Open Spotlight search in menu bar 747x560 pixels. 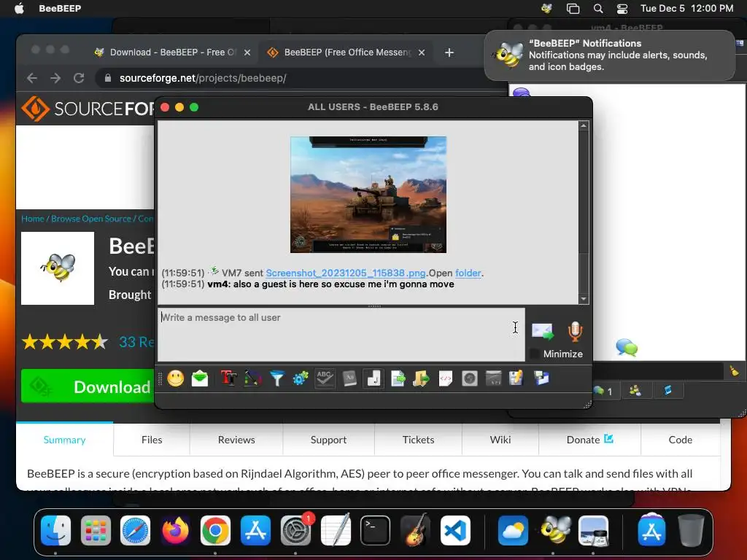point(598,9)
